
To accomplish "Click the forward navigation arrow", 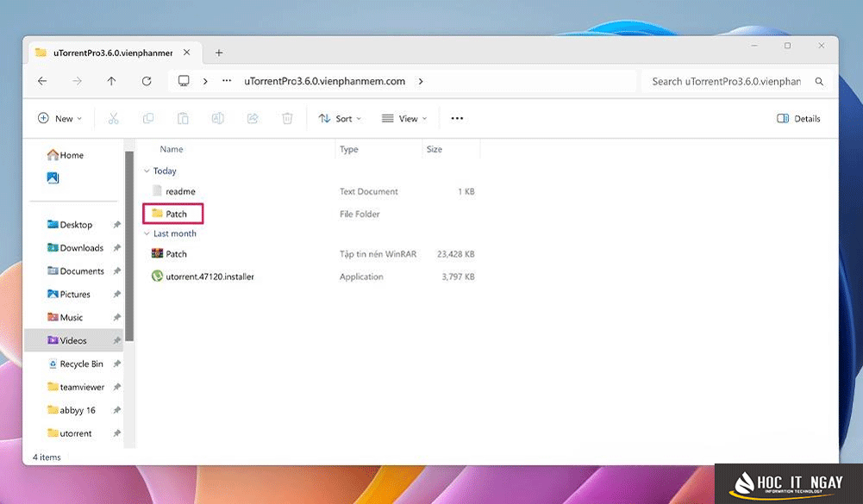I will [77, 82].
